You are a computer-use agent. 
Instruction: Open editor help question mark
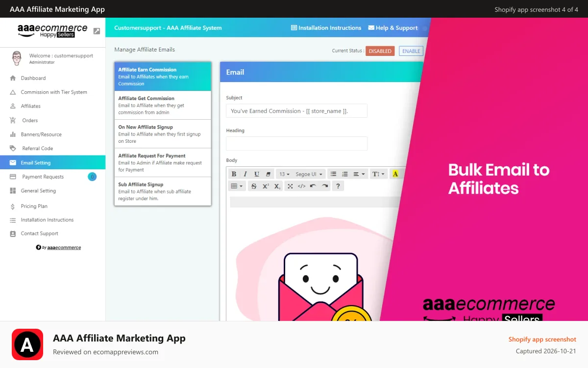coord(338,186)
